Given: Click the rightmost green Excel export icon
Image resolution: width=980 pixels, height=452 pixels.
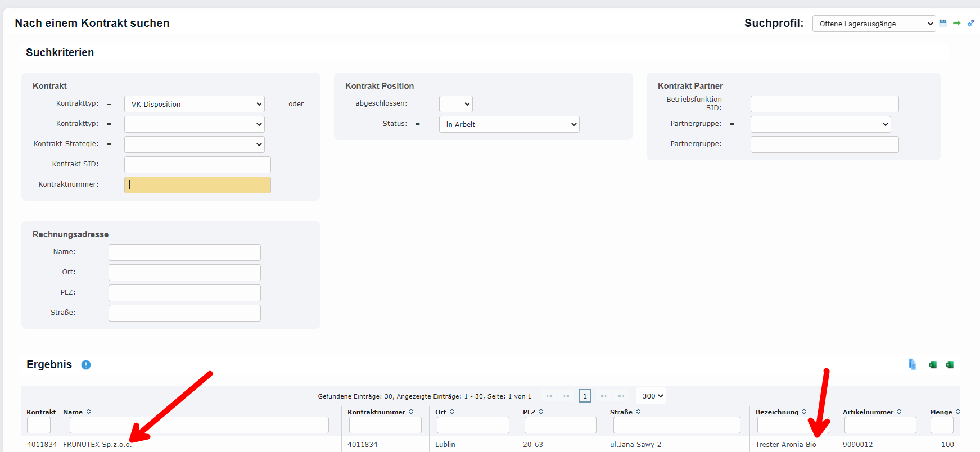Looking at the screenshot, I should tap(950, 365).
